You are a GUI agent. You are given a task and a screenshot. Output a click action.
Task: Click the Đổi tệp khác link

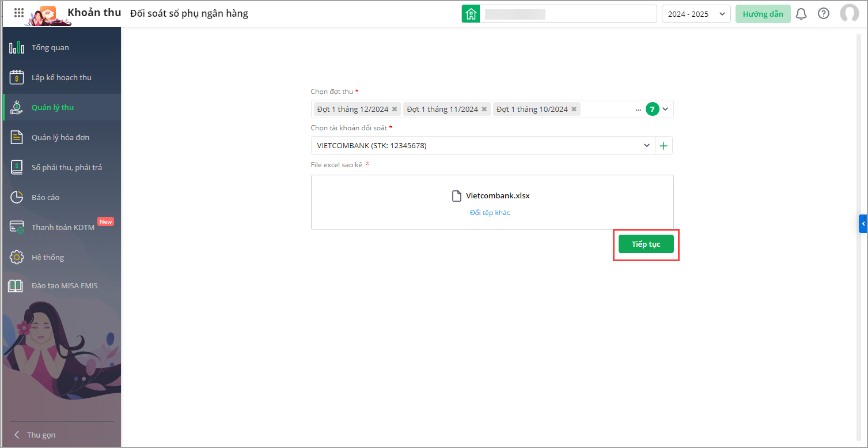490,213
